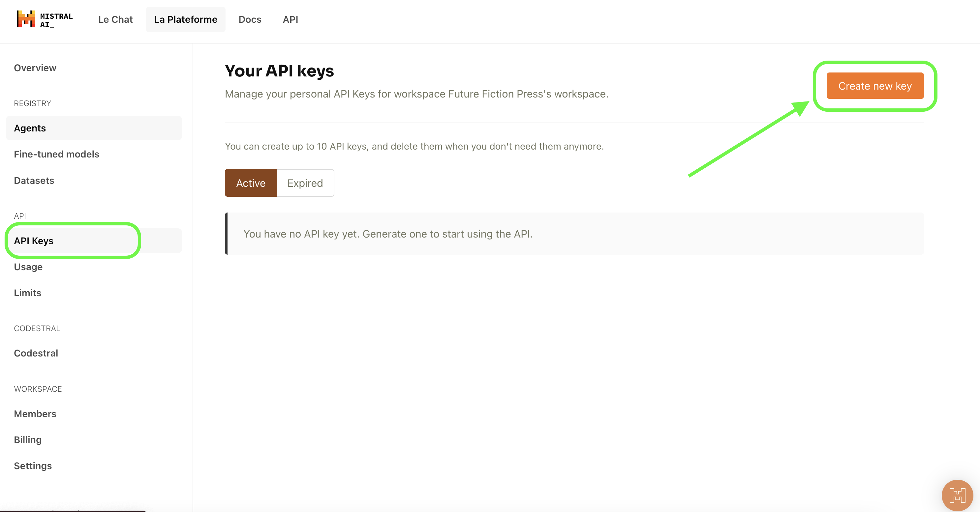Screen dimensions: 980x512
Task: Open the Billing page
Action: pyautogui.click(x=28, y=440)
